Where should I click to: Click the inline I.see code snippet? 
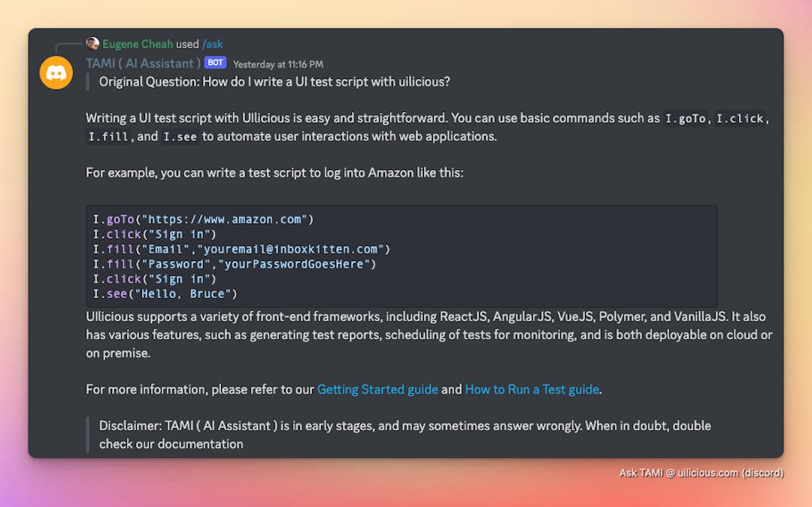coord(180,137)
